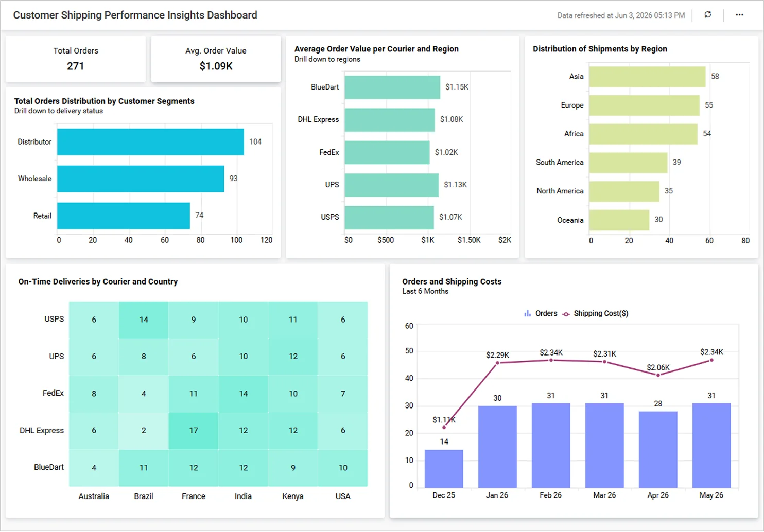Drill into the DHL Express $1.08K bar
Screen dimensions: 764x532
[390, 120]
